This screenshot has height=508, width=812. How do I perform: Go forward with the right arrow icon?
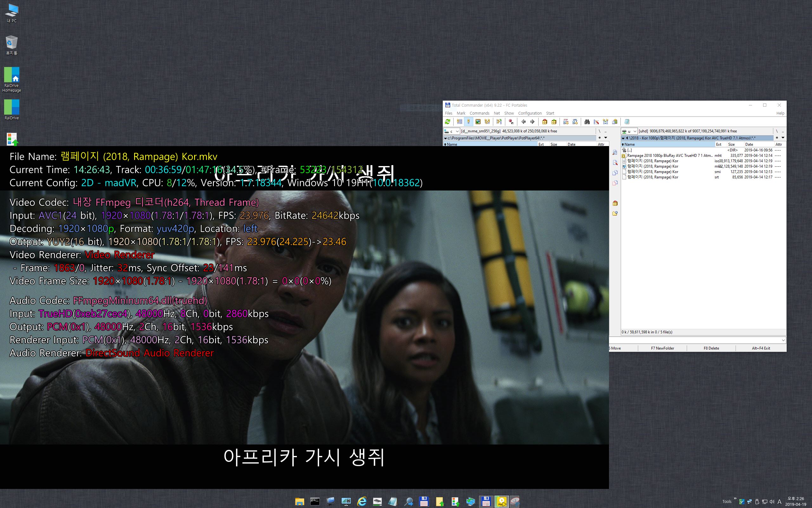[533, 122]
